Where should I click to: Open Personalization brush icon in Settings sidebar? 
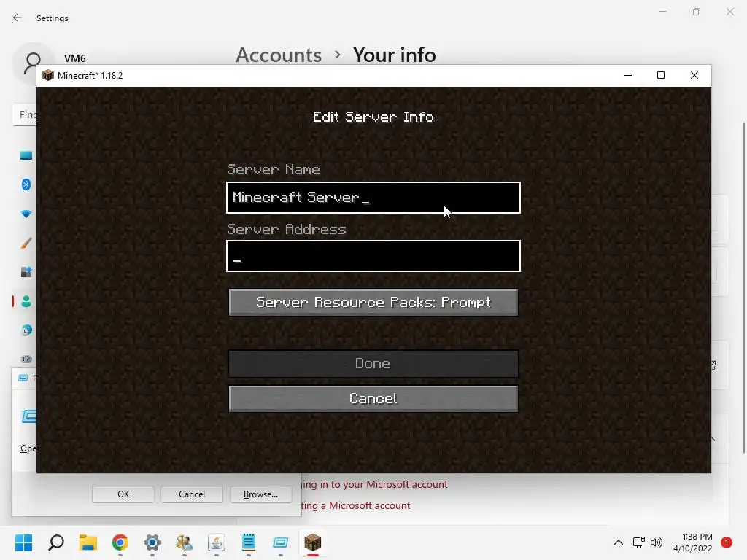26,243
